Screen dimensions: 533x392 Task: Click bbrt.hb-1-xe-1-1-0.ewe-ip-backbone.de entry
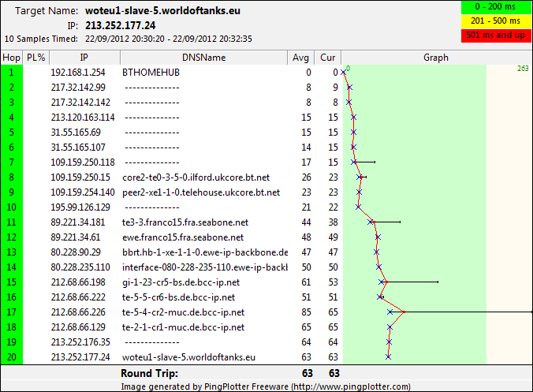pyautogui.click(x=205, y=252)
